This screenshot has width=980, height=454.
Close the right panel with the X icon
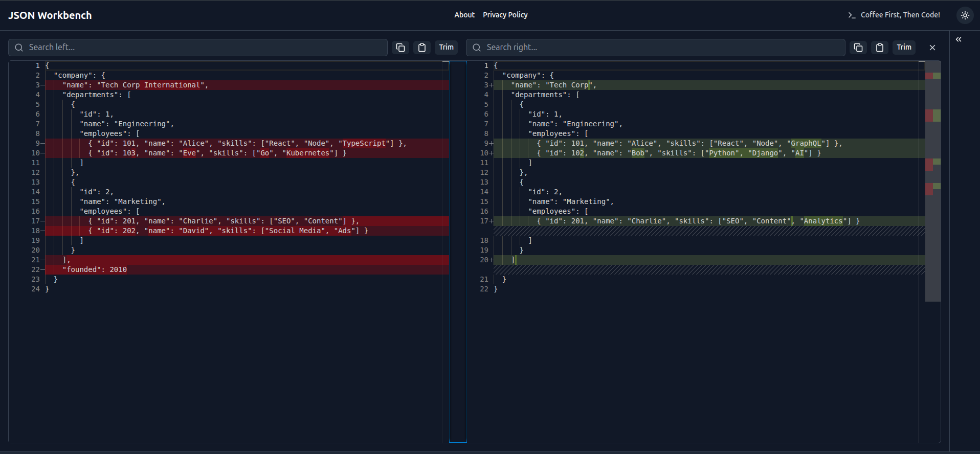[x=932, y=48]
